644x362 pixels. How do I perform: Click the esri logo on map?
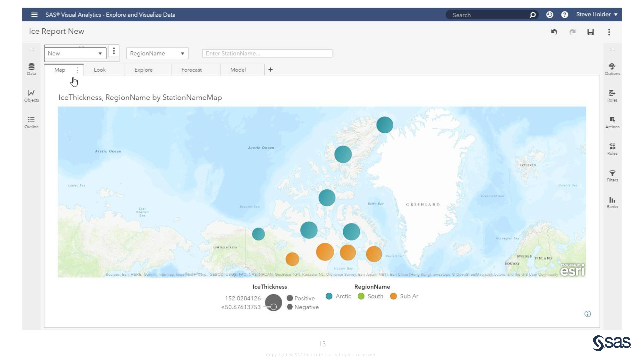pyautogui.click(x=572, y=270)
